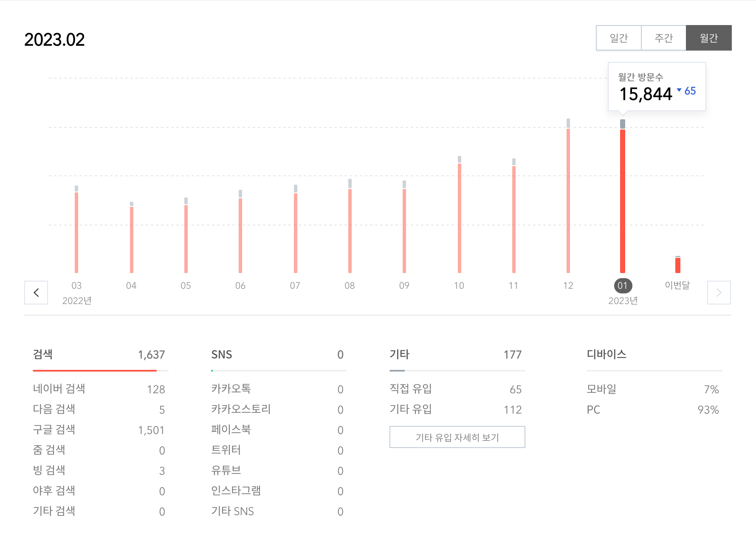Select the 월간 monthly view
The width and height of the screenshot is (756, 541).
tap(708, 38)
